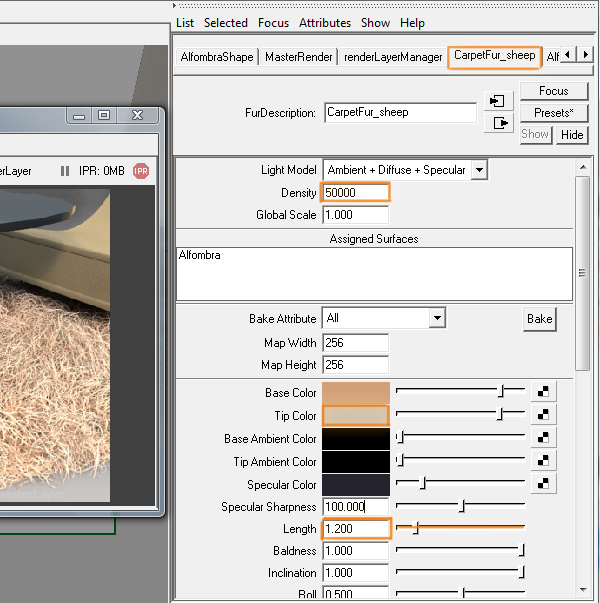
Task: Click the Baldness value field
Action: tap(355, 551)
